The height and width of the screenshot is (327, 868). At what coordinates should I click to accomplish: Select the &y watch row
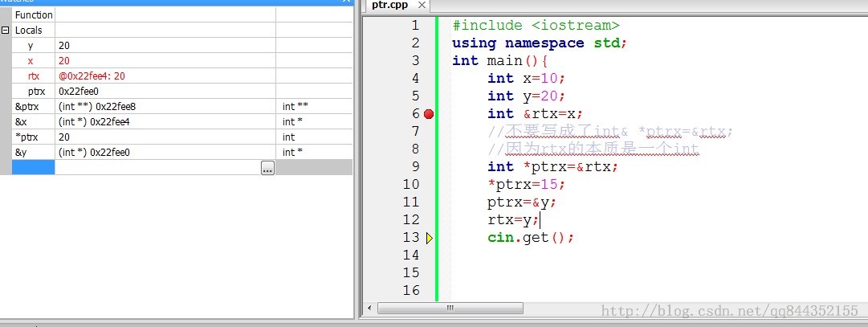click(x=182, y=152)
